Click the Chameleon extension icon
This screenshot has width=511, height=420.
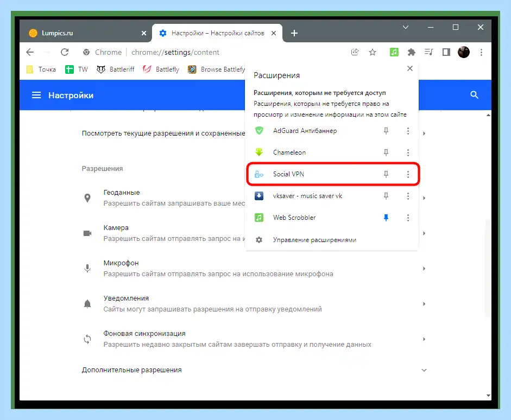tap(259, 152)
